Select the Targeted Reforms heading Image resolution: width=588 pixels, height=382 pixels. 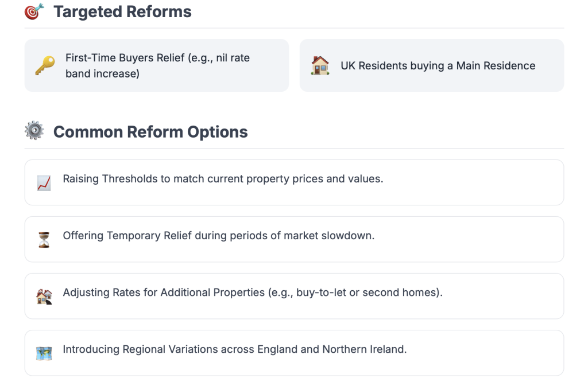(122, 11)
